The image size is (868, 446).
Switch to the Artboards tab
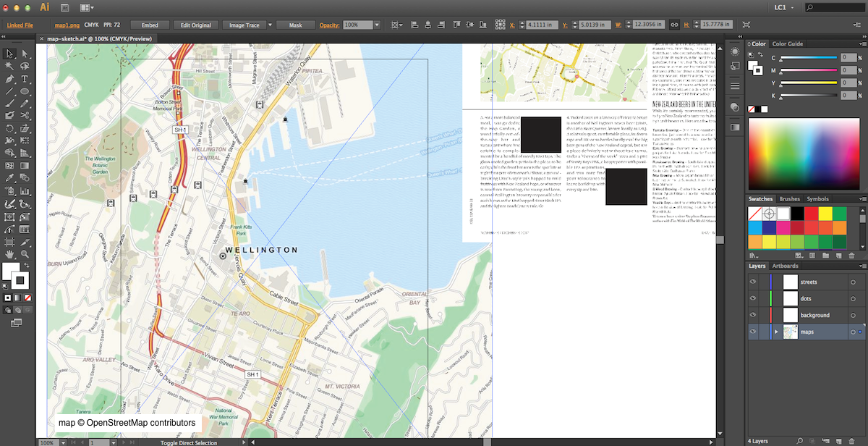pos(786,266)
